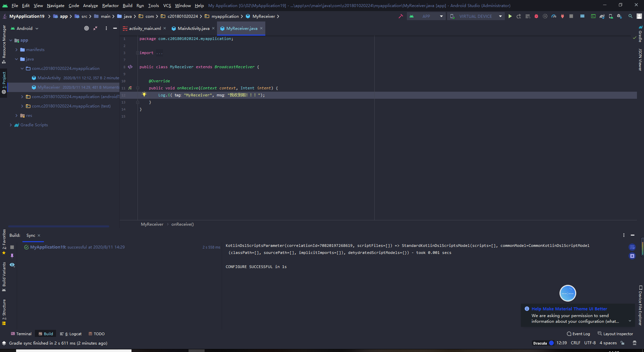Switch to the MainActivity.java tab
Viewport: 644px width, 352px height.
194,29
